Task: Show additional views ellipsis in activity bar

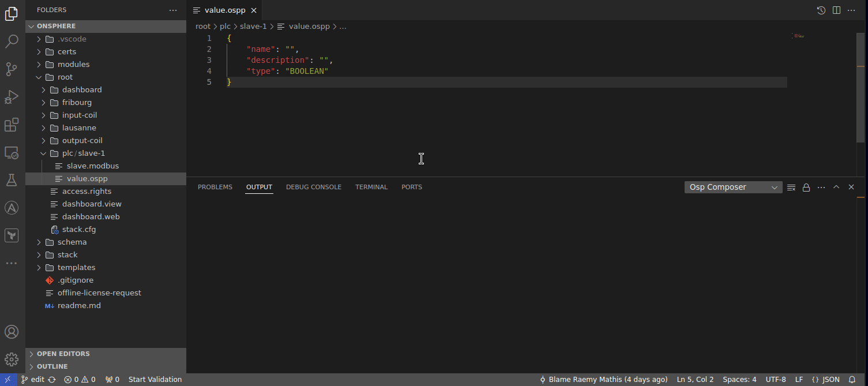Action: [x=12, y=263]
